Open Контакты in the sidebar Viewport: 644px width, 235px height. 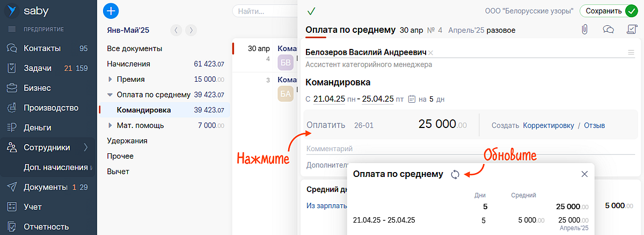(42, 48)
